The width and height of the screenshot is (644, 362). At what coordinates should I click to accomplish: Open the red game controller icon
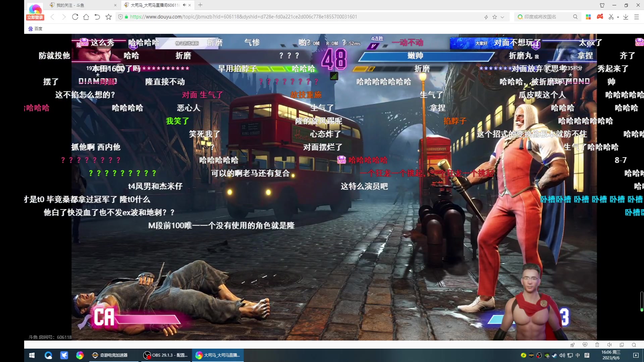tap(600, 16)
